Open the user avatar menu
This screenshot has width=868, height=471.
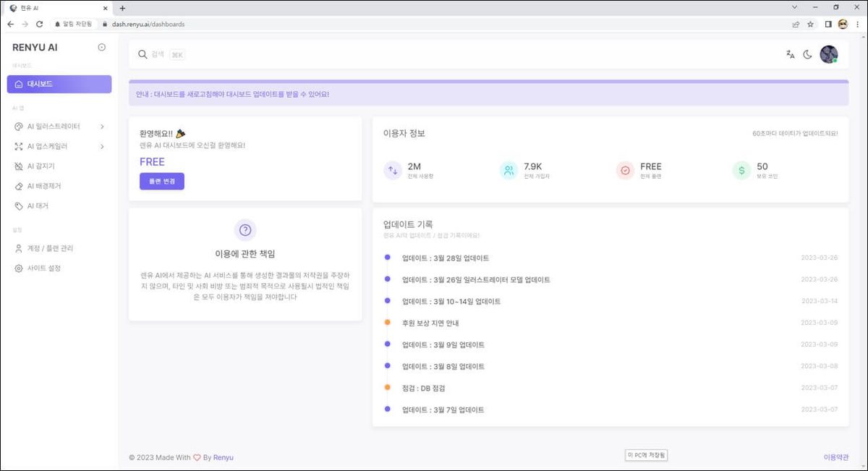pos(828,54)
